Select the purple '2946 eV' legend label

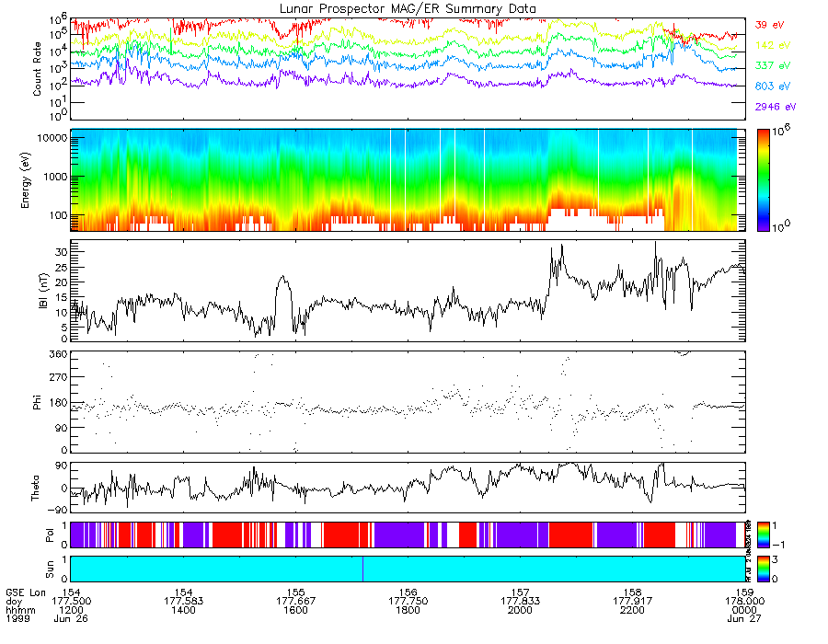pyautogui.click(x=776, y=107)
